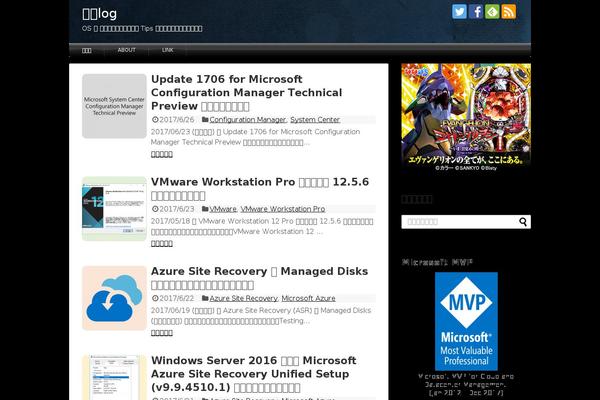Focus the sidebar search input field
This screenshot has height=400, width=600.
459,222
